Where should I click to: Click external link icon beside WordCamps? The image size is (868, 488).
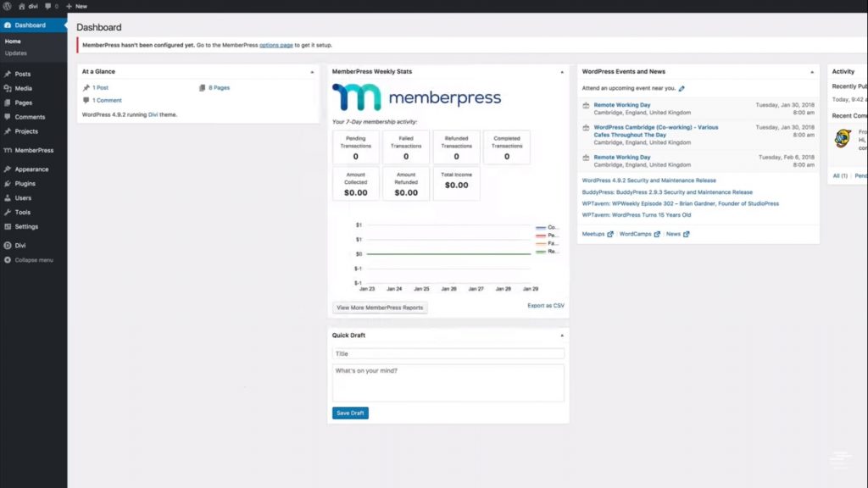click(657, 234)
